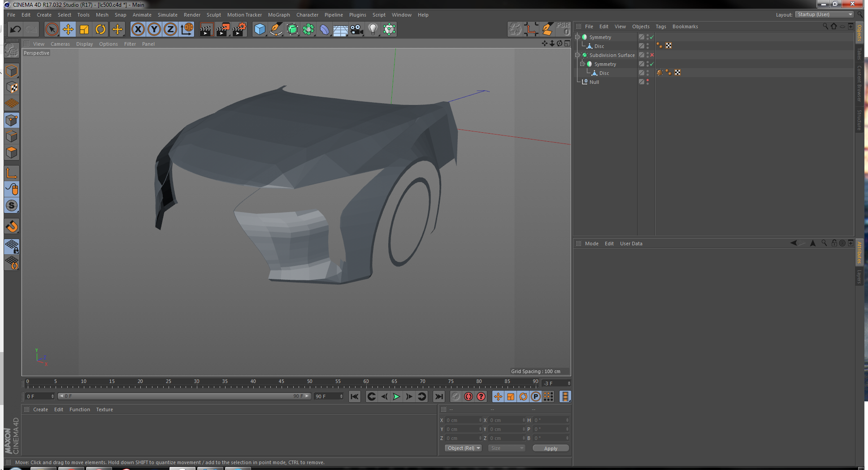Screen dimensions: 868x470
Task: Toggle X axis lock
Action: [x=138, y=30]
